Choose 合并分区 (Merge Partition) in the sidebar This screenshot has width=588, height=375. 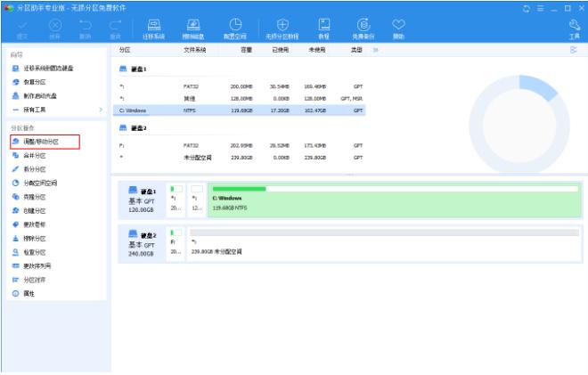click(x=35, y=155)
